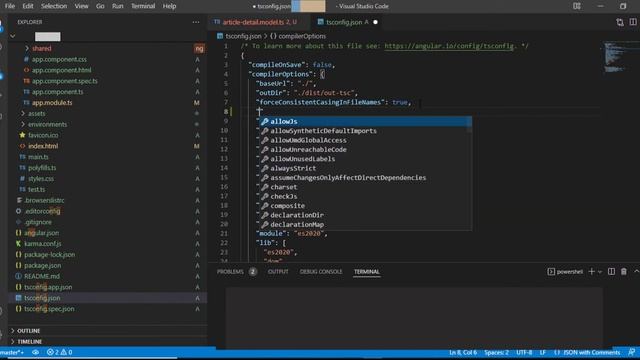The width and height of the screenshot is (640, 360).
Task: Click the errors and warnings status indicator
Action: [x=60, y=352]
